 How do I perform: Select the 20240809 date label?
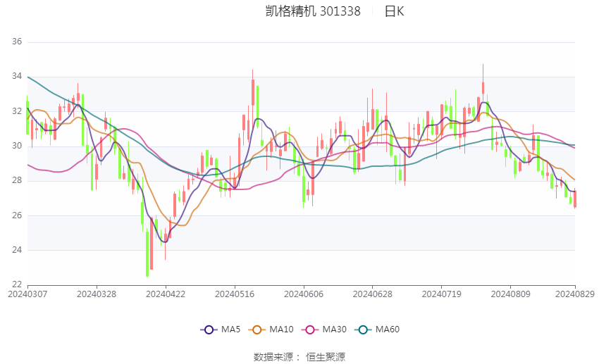[510, 294]
